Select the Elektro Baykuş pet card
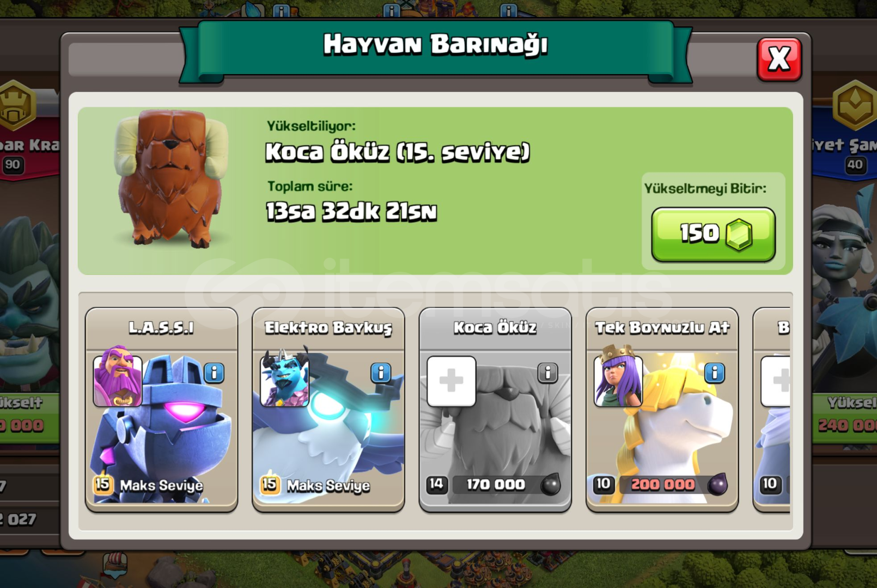 [x=328, y=409]
